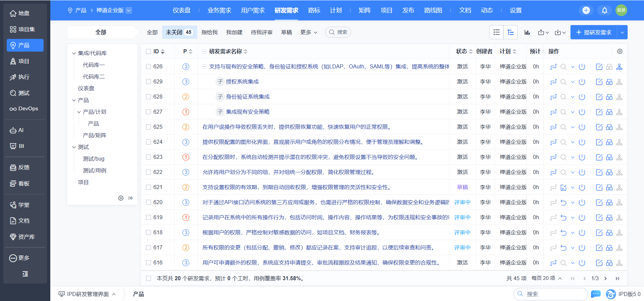
Task: Switch to the 用户需求 tab
Action: (x=253, y=10)
